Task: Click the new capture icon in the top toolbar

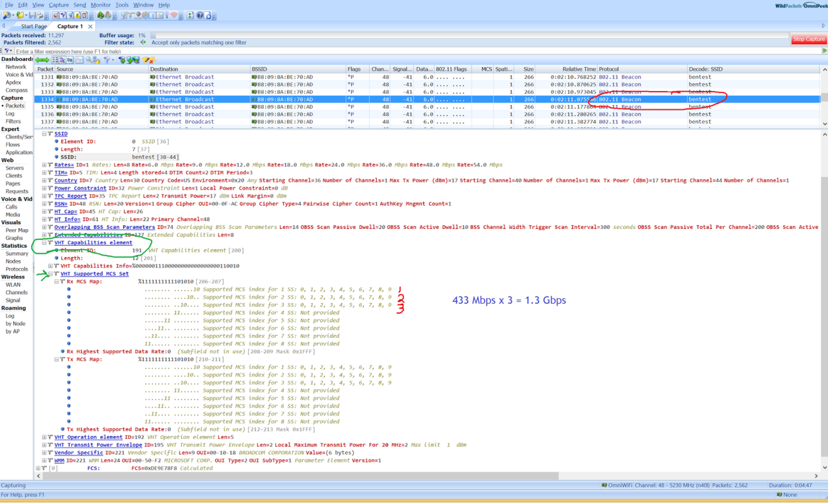Action: point(7,16)
